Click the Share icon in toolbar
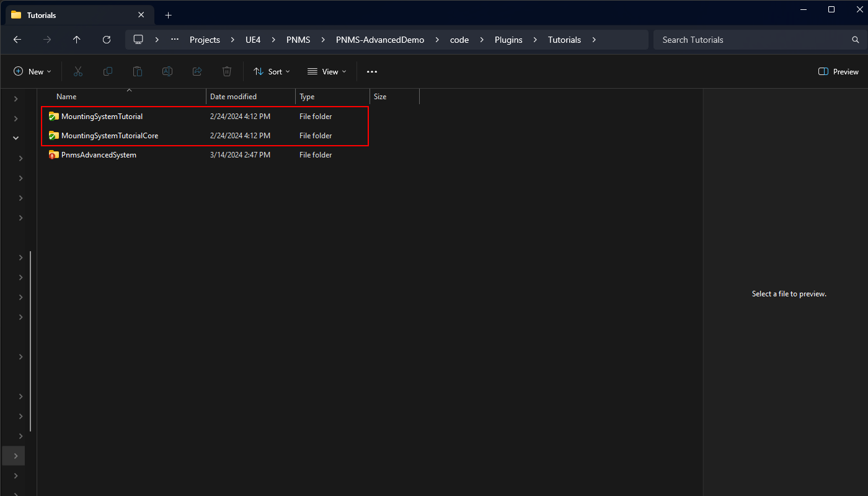The width and height of the screenshot is (868, 496). pyautogui.click(x=197, y=72)
